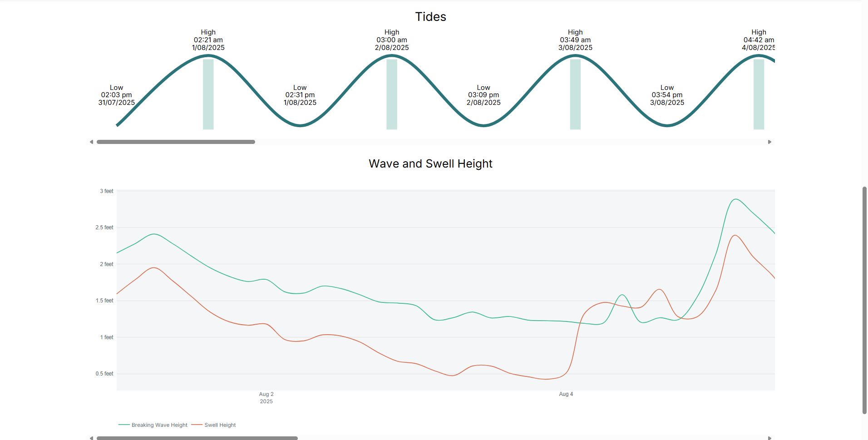
Task: Select the Low tide marker for 31/07/2025
Action: (116, 95)
